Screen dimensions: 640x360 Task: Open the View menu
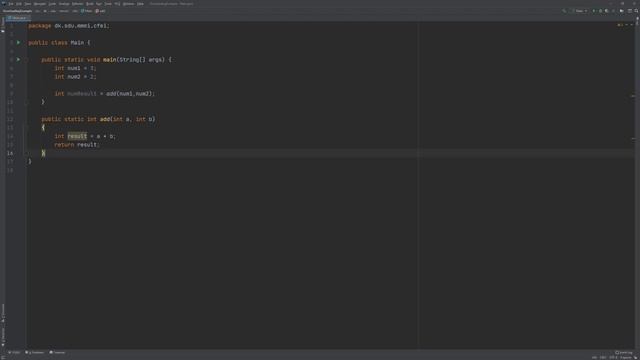click(28, 4)
